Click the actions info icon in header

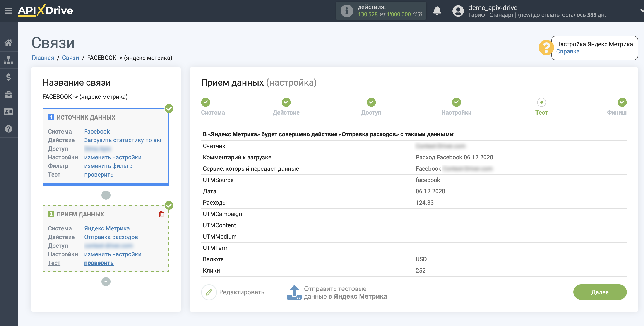point(346,11)
